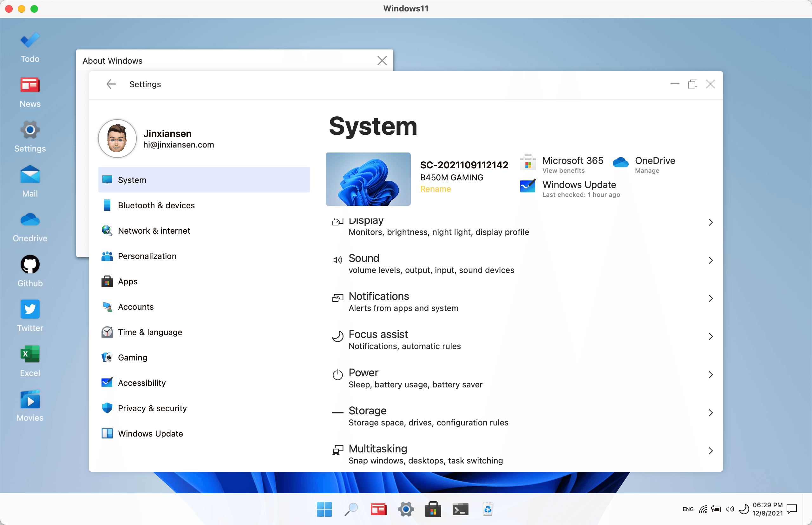
Task: Launch Github from the desktop
Action: pos(30,272)
